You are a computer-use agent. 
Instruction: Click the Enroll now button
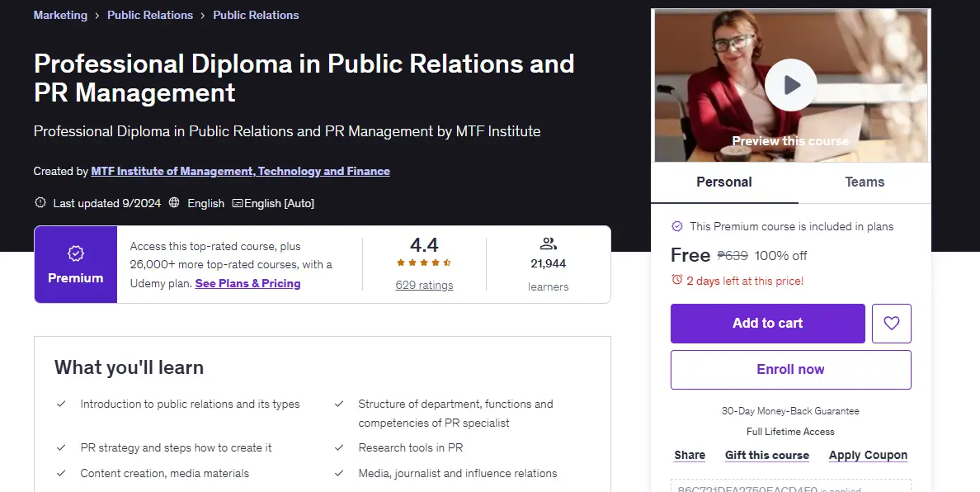click(790, 370)
